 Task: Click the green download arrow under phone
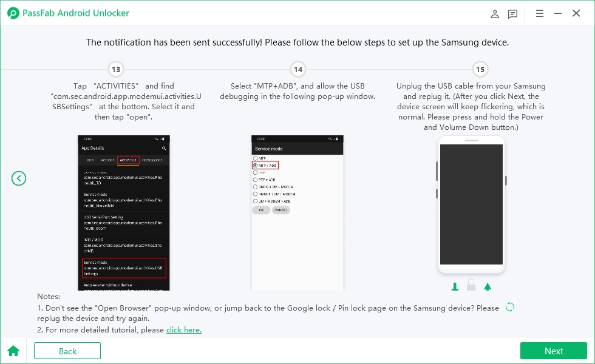(455, 286)
